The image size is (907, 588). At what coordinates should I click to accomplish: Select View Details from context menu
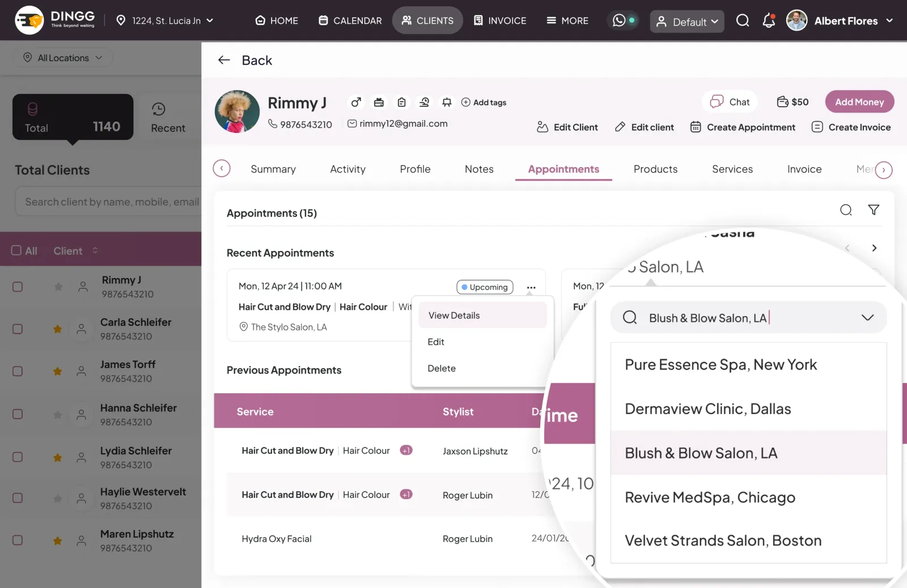pyautogui.click(x=482, y=315)
